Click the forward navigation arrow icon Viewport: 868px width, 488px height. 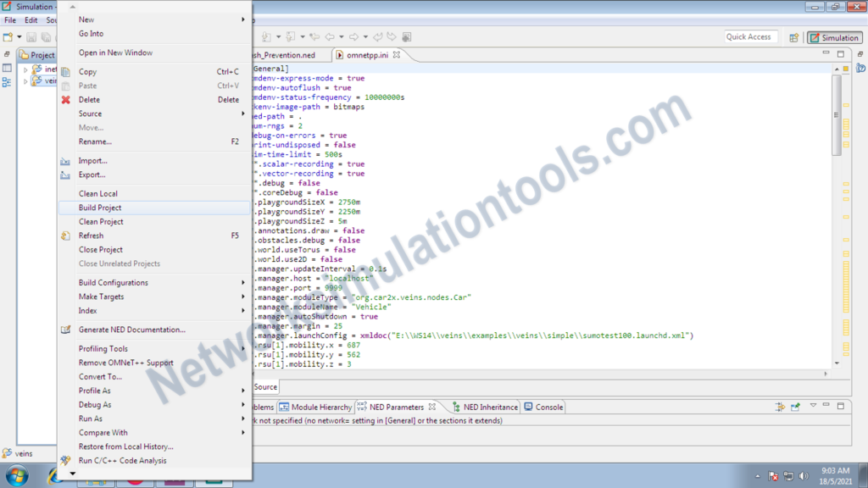(x=353, y=36)
